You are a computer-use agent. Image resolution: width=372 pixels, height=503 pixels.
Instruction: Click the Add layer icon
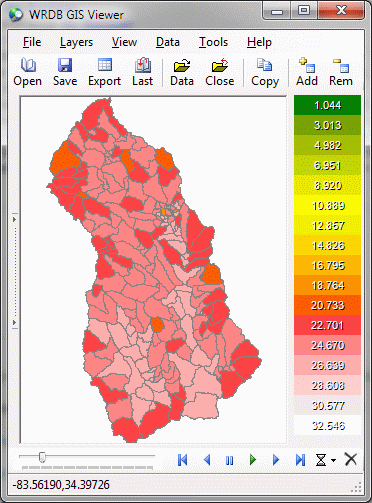307,65
